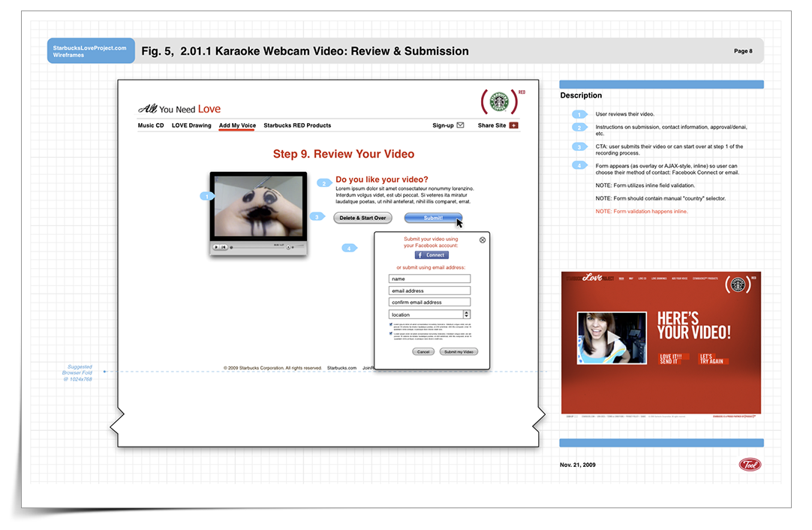Click the StarbucksLoveProject.com Wireframes badge
Screen dimensions: 812x530
point(91,51)
